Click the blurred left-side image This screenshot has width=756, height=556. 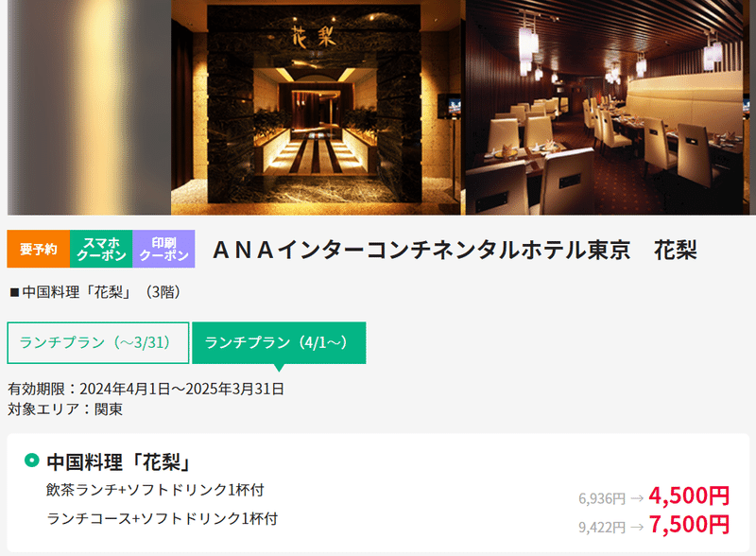click(x=89, y=107)
